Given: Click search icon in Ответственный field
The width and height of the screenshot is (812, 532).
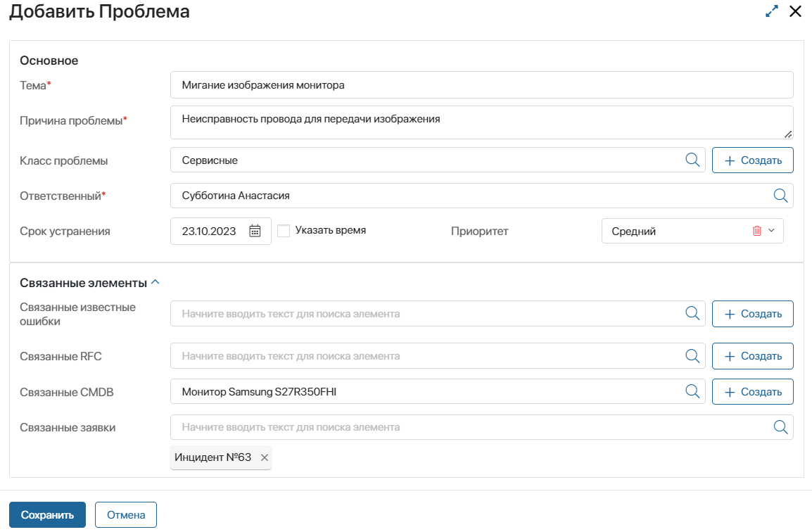Looking at the screenshot, I should pos(780,196).
